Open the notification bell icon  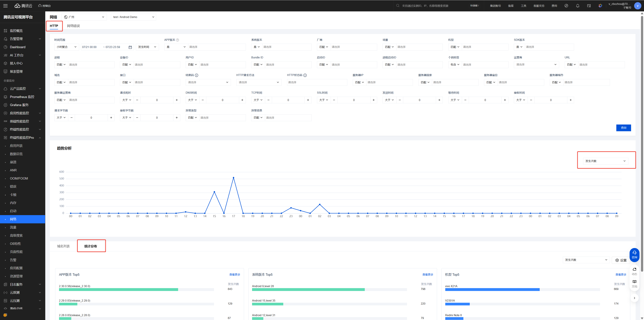(577, 6)
